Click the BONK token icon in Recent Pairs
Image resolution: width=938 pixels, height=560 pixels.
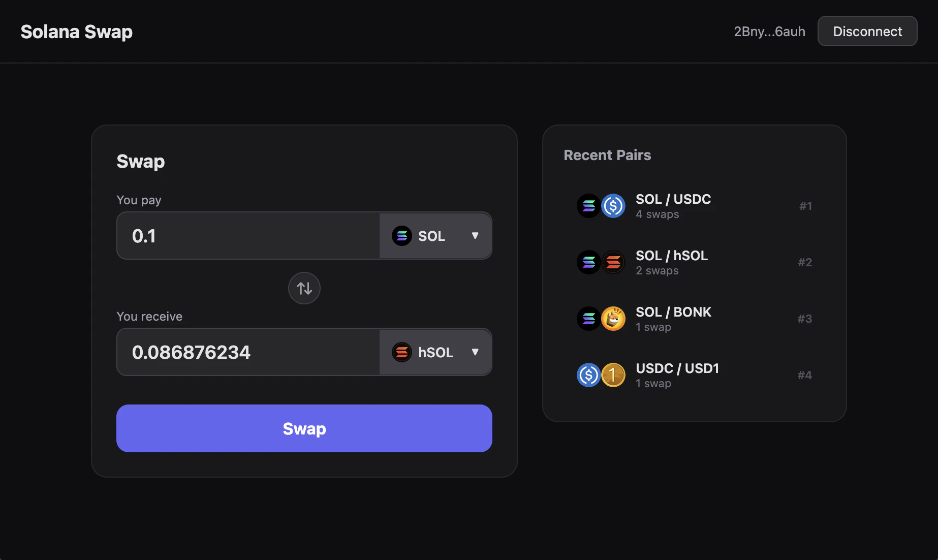coord(613,319)
